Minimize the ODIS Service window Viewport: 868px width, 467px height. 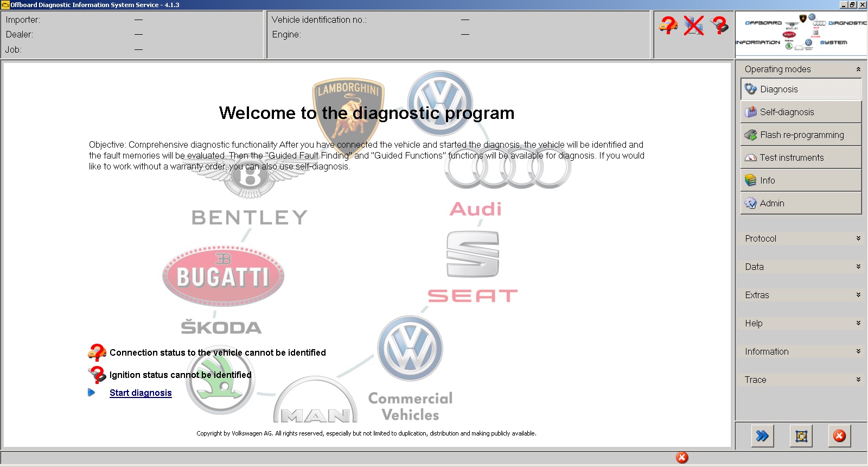coord(844,5)
